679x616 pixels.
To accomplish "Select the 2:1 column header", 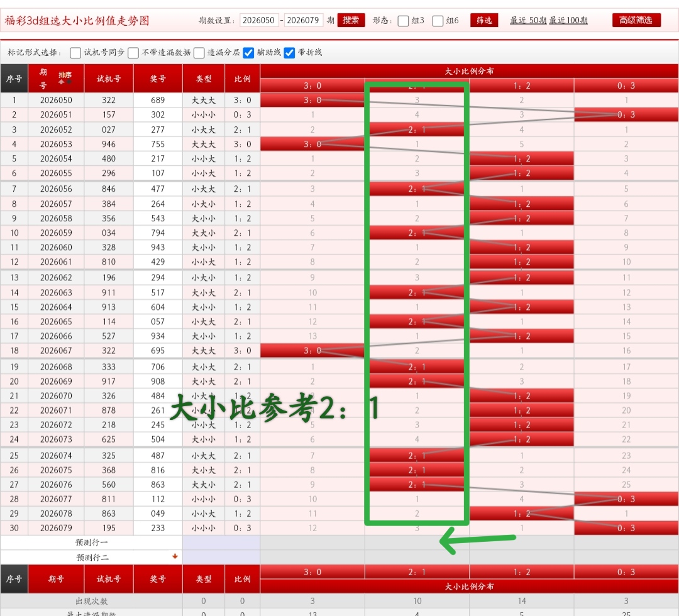I will [x=416, y=85].
